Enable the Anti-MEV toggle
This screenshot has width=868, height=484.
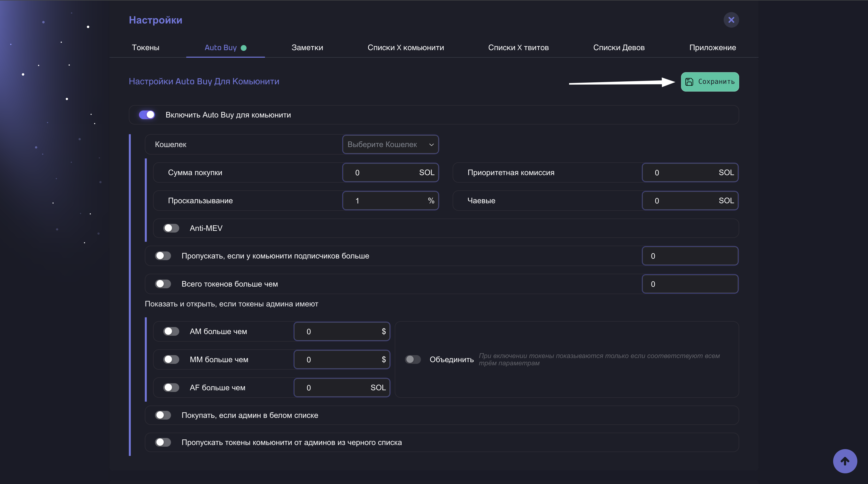tap(171, 228)
